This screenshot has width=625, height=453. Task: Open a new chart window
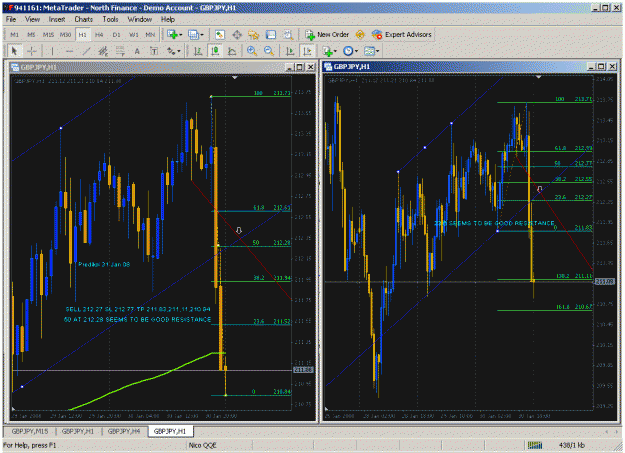[172, 35]
